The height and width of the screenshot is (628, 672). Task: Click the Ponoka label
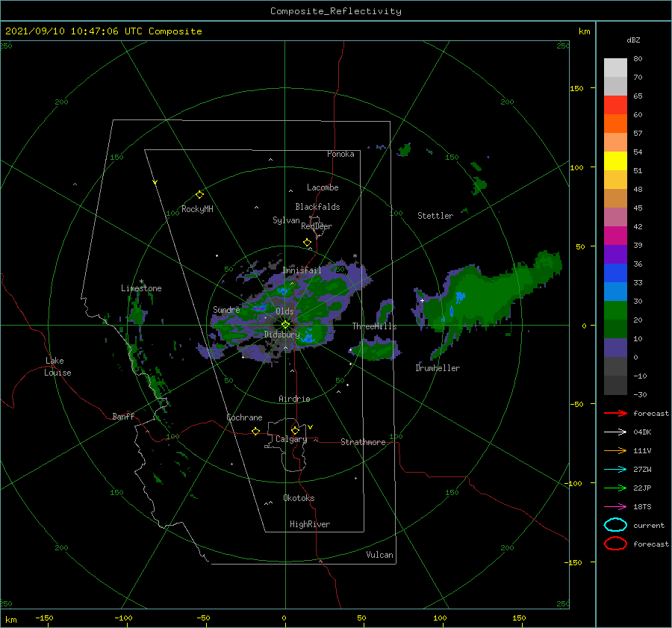click(x=340, y=154)
